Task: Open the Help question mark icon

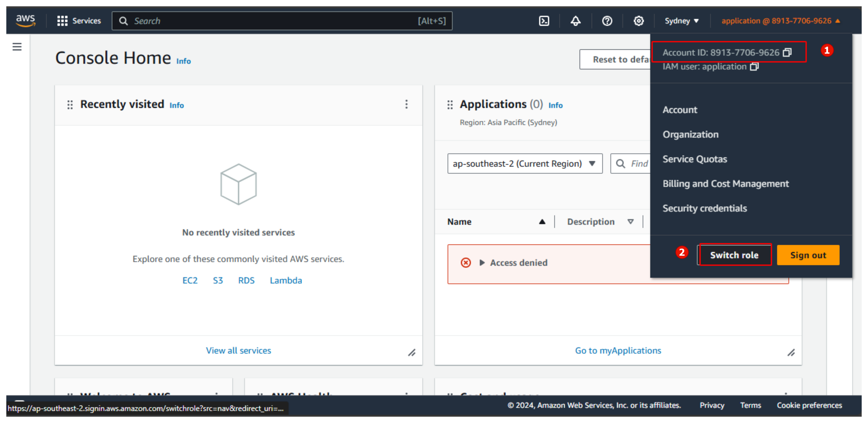Action: point(607,21)
